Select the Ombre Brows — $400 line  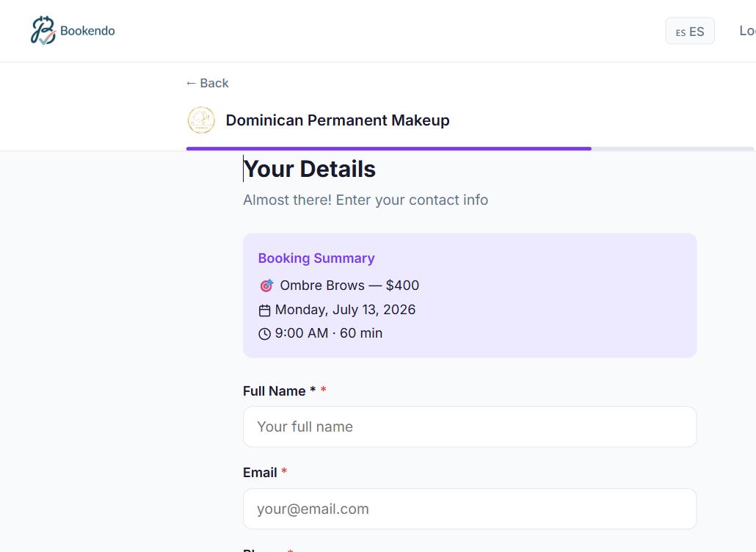tap(349, 286)
